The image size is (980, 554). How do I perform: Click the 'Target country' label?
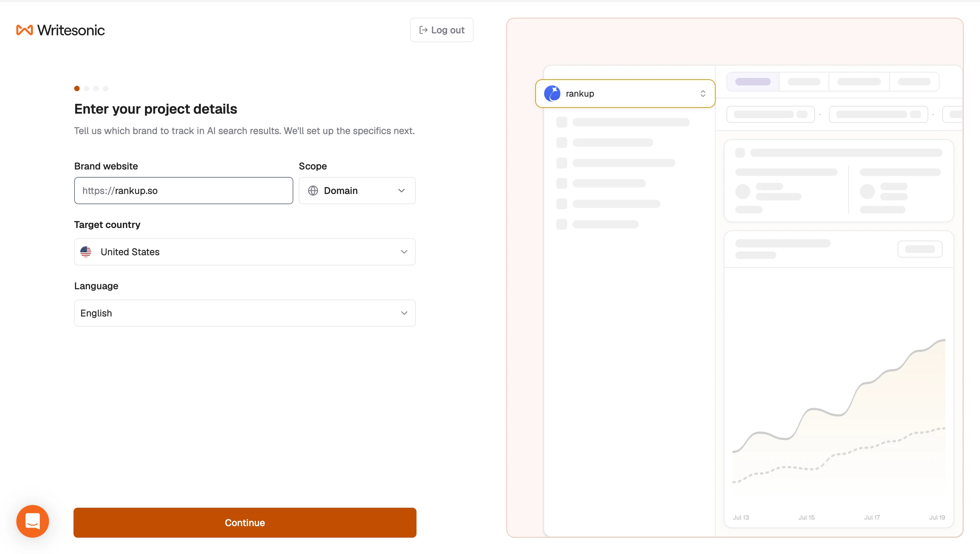[x=107, y=225]
